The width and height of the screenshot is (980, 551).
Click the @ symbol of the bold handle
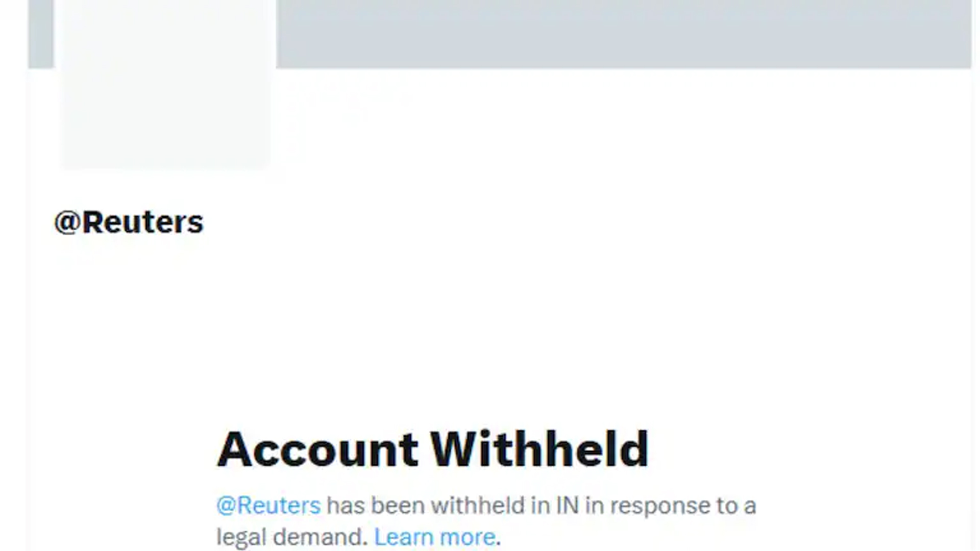[67, 223]
